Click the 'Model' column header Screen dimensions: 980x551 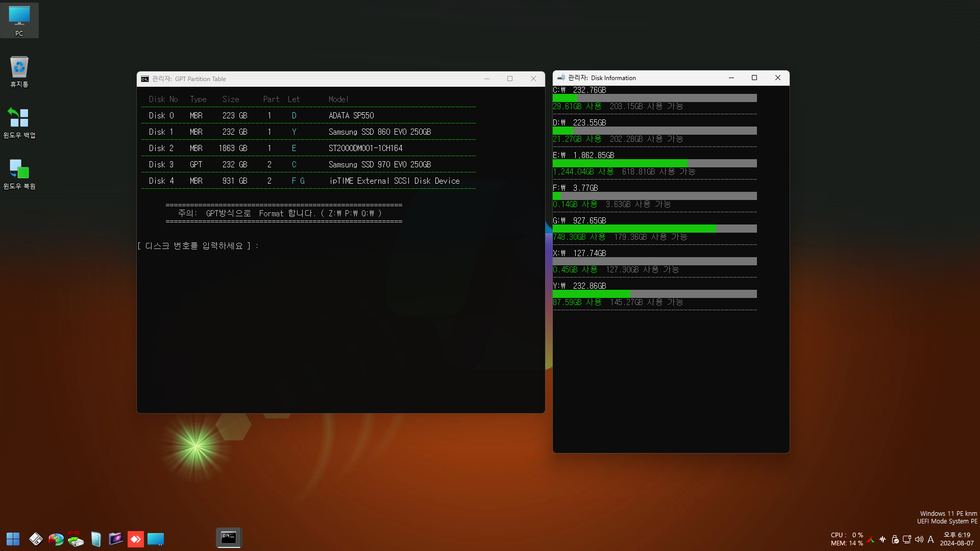(x=338, y=99)
